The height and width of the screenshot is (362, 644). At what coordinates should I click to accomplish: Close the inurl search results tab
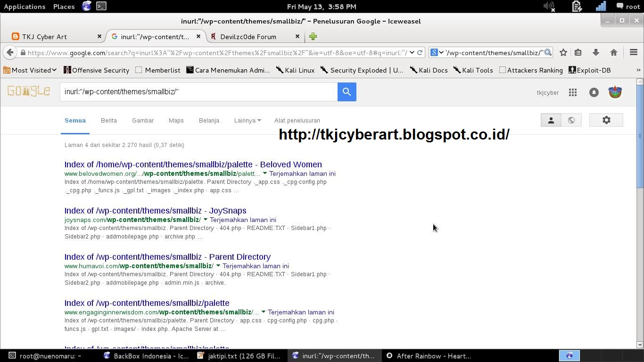pos(198,36)
